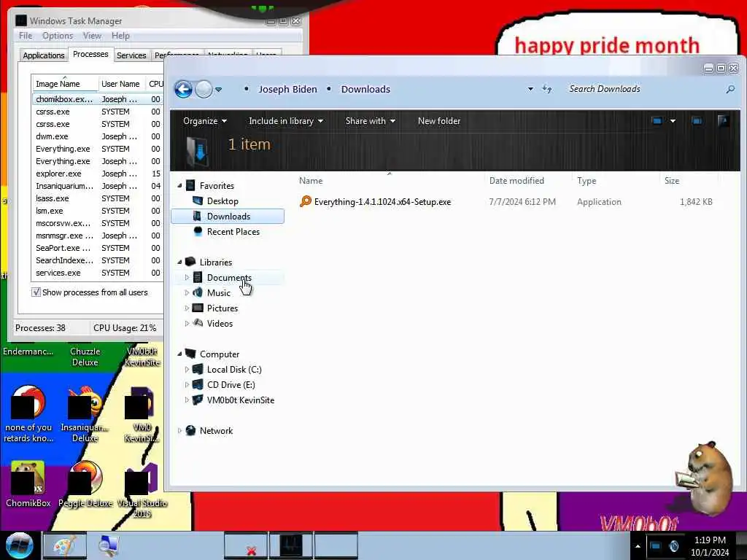The image size is (747, 560).
Task: Open Task Manager Help menu
Action: tap(120, 36)
